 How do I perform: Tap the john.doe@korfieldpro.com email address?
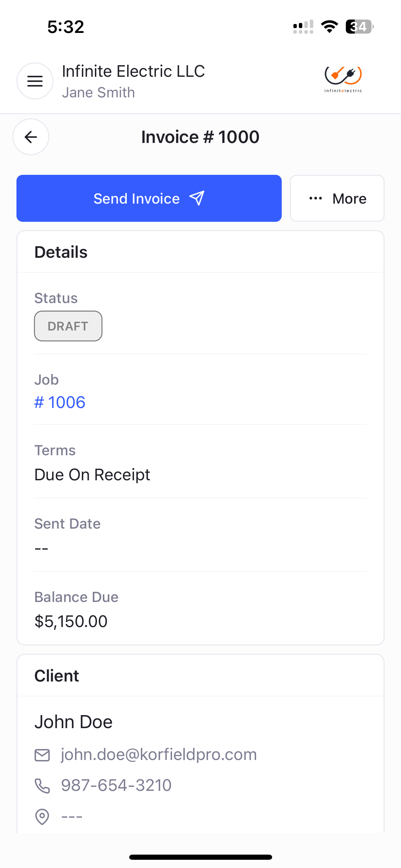tap(159, 755)
